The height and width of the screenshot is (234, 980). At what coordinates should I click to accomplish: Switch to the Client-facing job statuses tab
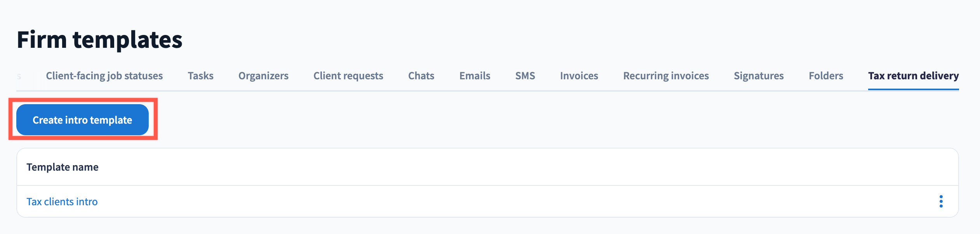(x=104, y=76)
